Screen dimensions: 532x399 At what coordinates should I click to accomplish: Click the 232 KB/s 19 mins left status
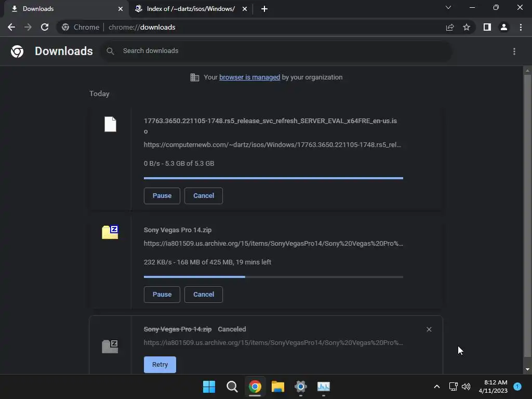pyautogui.click(x=207, y=262)
